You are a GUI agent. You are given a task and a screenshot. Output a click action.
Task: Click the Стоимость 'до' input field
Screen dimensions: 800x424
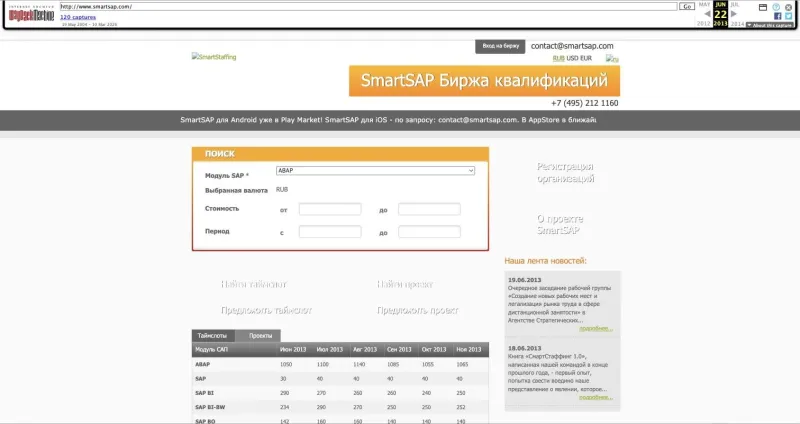coord(429,209)
